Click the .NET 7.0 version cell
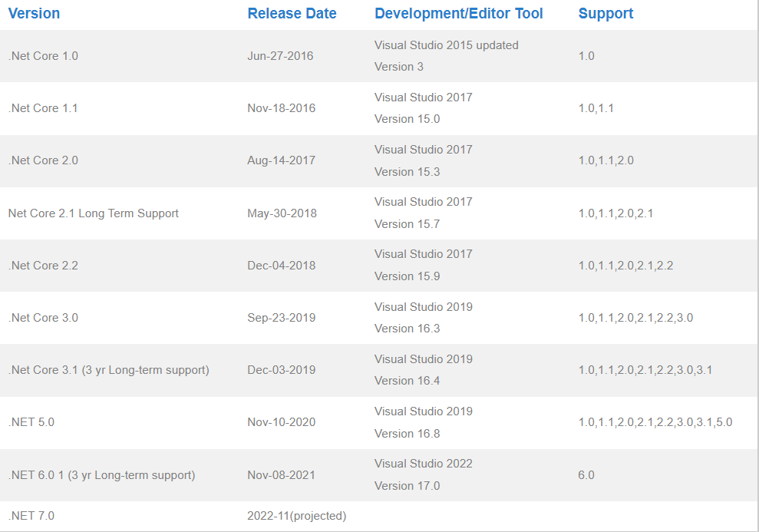Image resolution: width=759 pixels, height=532 pixels. (x=31, y=516)
